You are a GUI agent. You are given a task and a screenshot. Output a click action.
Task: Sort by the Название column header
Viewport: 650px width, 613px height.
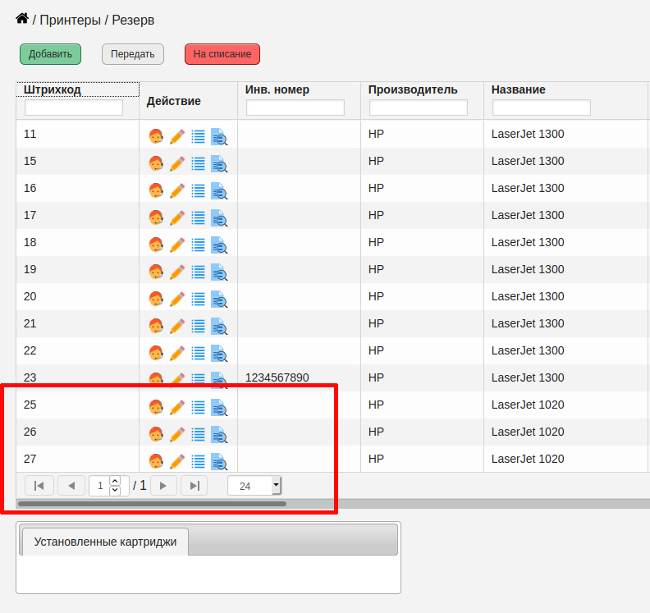(518, 90)
